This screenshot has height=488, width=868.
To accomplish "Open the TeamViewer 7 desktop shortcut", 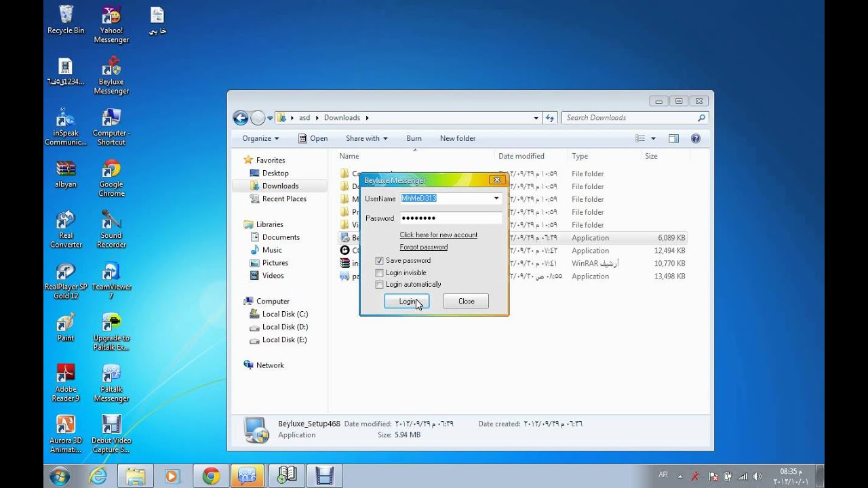I will coord(111,281).
